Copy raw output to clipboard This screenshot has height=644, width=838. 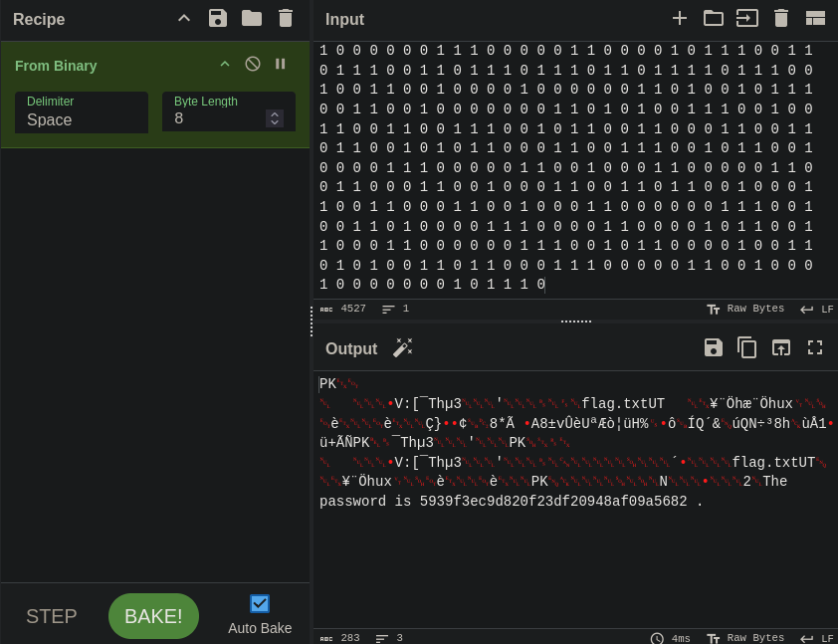747,347
